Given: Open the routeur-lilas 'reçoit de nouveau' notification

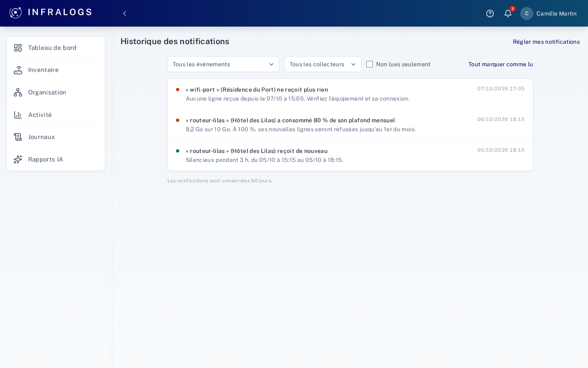Looking at the screenshot, I should (x=350, y=155).
